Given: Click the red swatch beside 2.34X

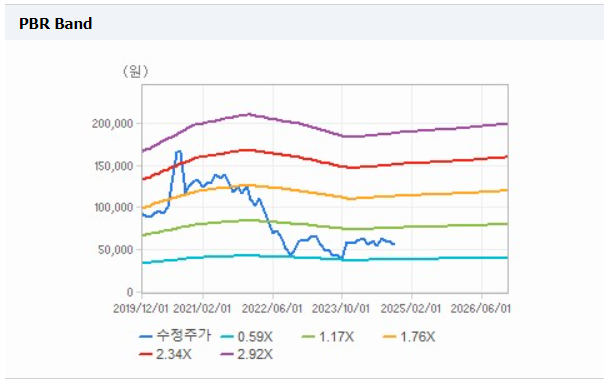Looking at the screenshot, I should pyautogui.click(x=146, y=354).
